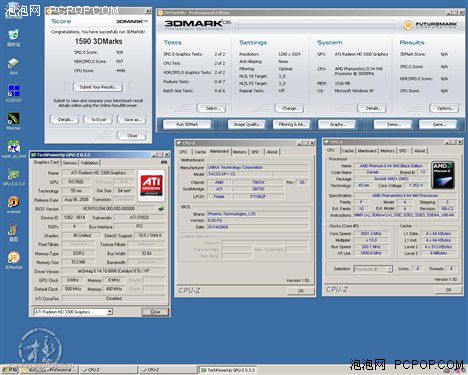Open the K10STAT desktop shortcut
This screenshot has height=375, width=468.
pos(13,92)
